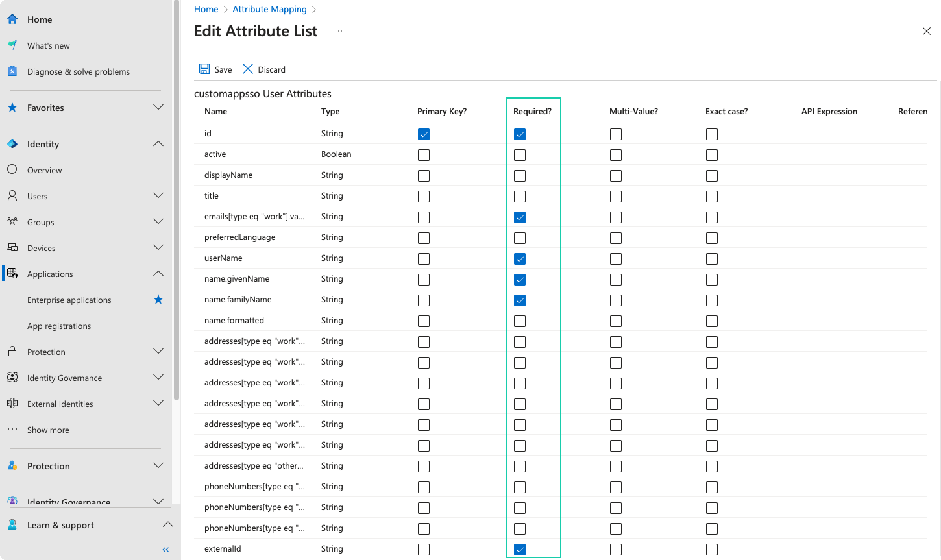Viewport: 941px width, 560px height.
Task: Click the Discard button label
Action: pyautogui.click(x=271, y=70)
